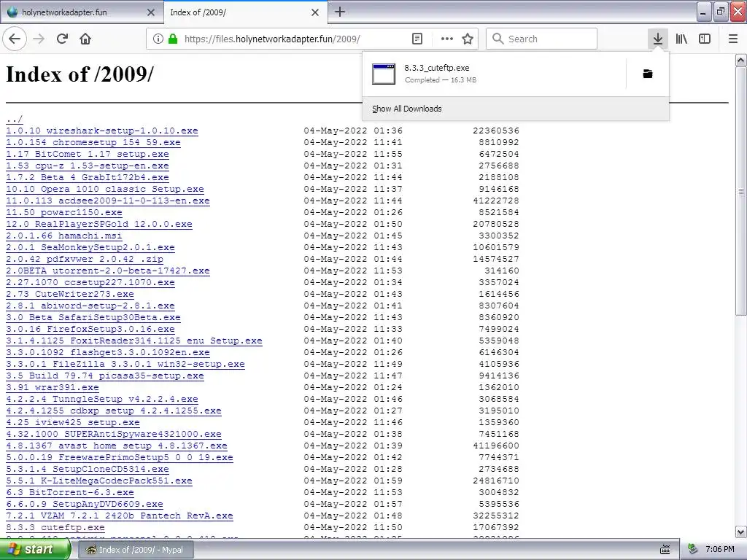Download SafariSetup30Beta.exe
Viewport: 747px width, 560px height.
click(93, 317)
